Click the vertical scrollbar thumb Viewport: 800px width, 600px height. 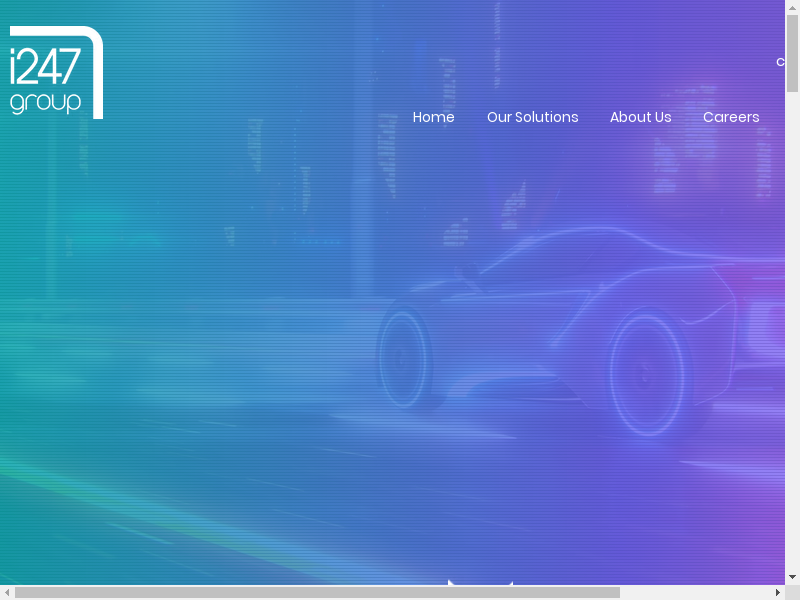pos(792,55)
